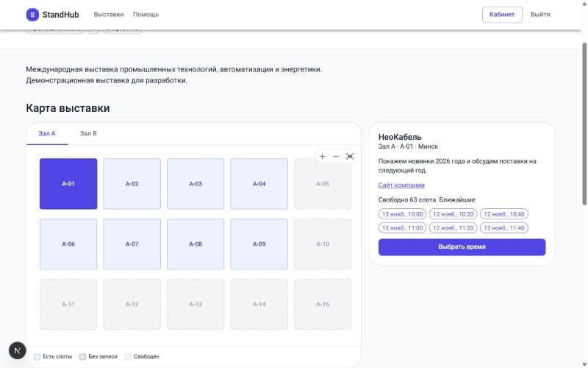Click the Выбрать время button
Screen dimensions: 588x368
click(x=462, y=247)
